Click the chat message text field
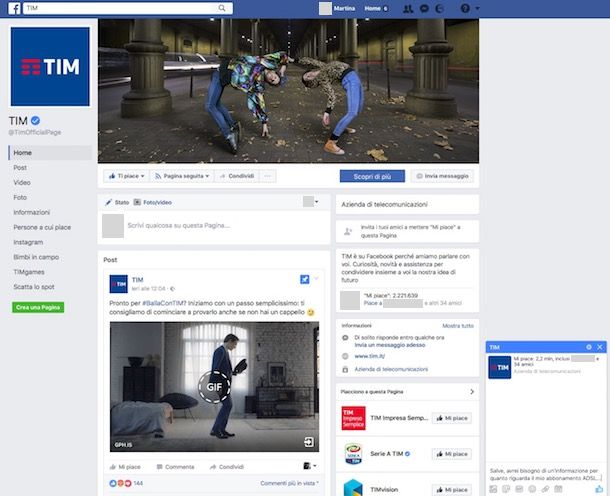 click(x=546, y=474)
